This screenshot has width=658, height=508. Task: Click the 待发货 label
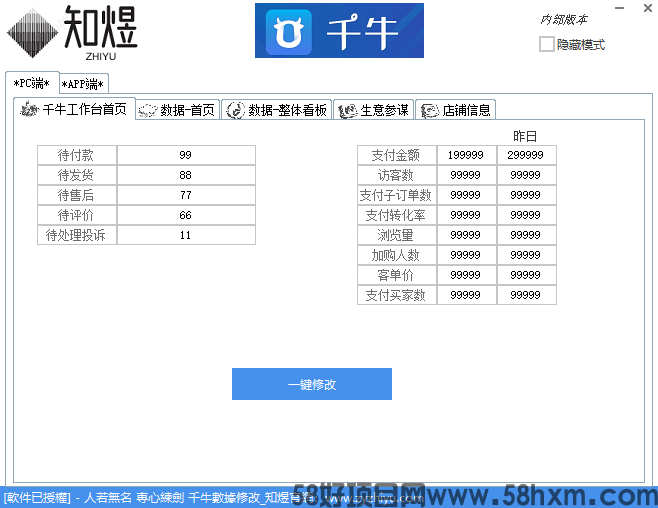click(76, 175)
